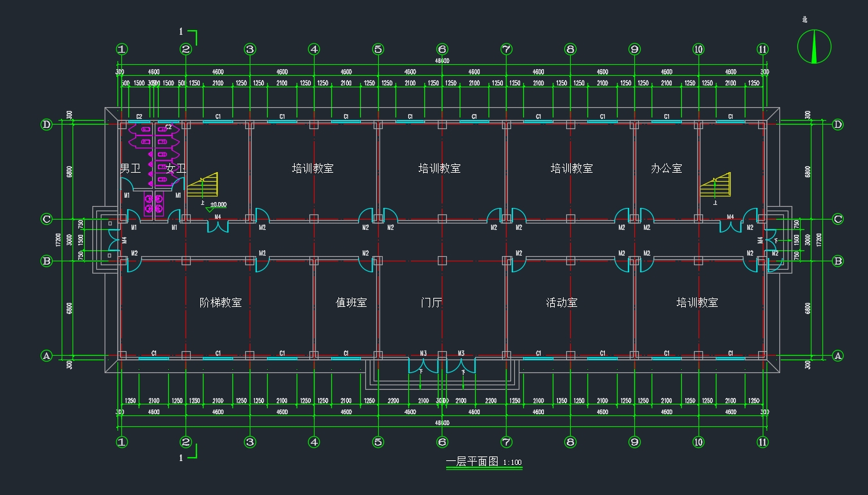This screenshot has height=495, width=868.
Task: Click the 门厅 room label
Action: tap(431, 302)
